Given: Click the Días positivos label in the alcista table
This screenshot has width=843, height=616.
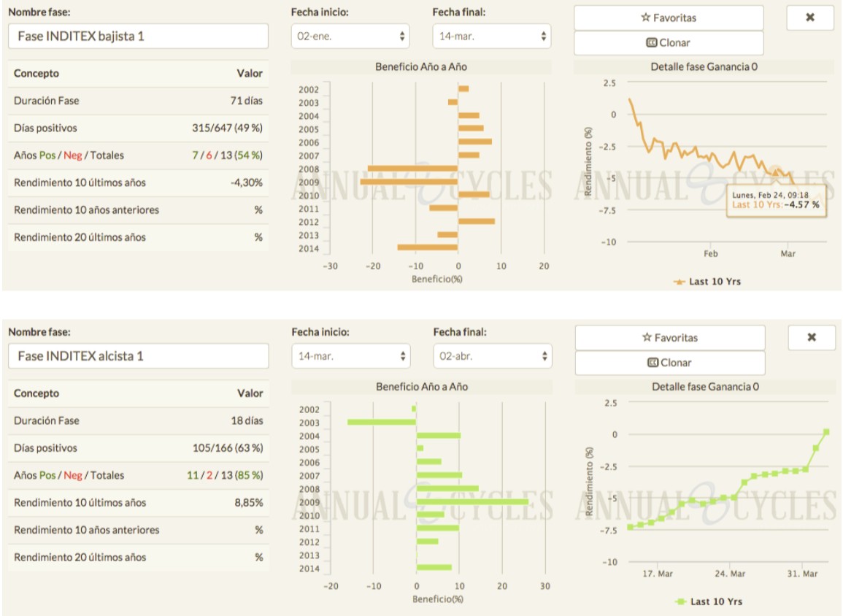Looking at the screenshot, I should click(x=46, y=447).
